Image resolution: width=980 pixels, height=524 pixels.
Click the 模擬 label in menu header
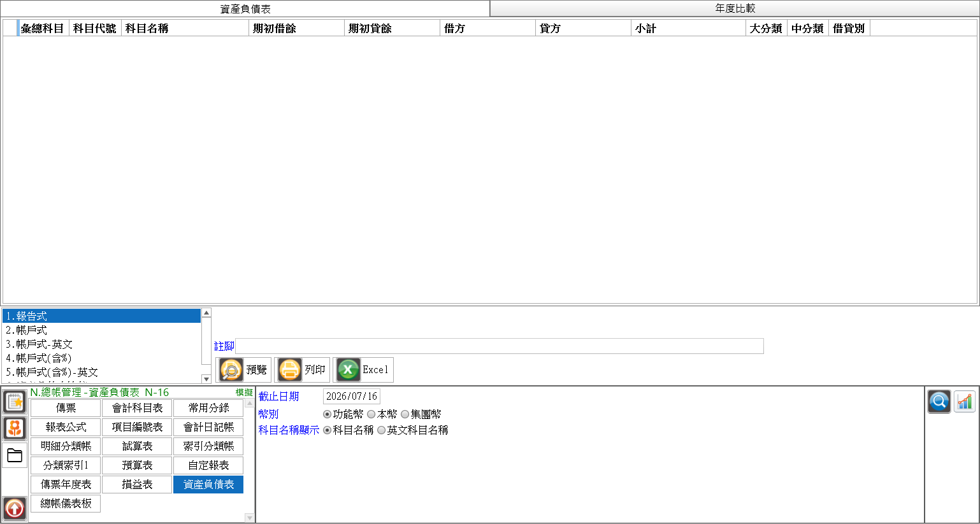(244, 393)
